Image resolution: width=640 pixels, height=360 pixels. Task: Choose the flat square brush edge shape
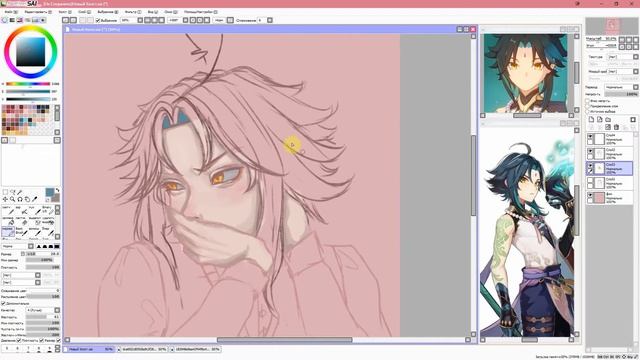click(x=57, y=247)
